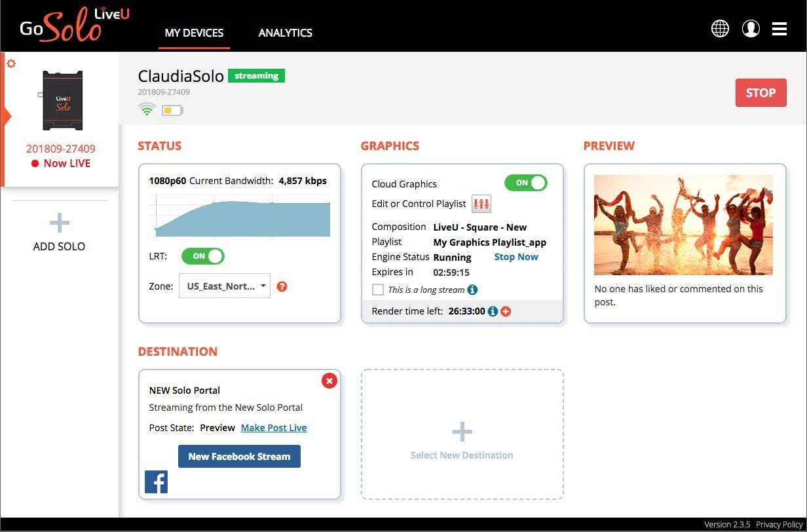Click the ADD SOLO label

pos(59,246)
